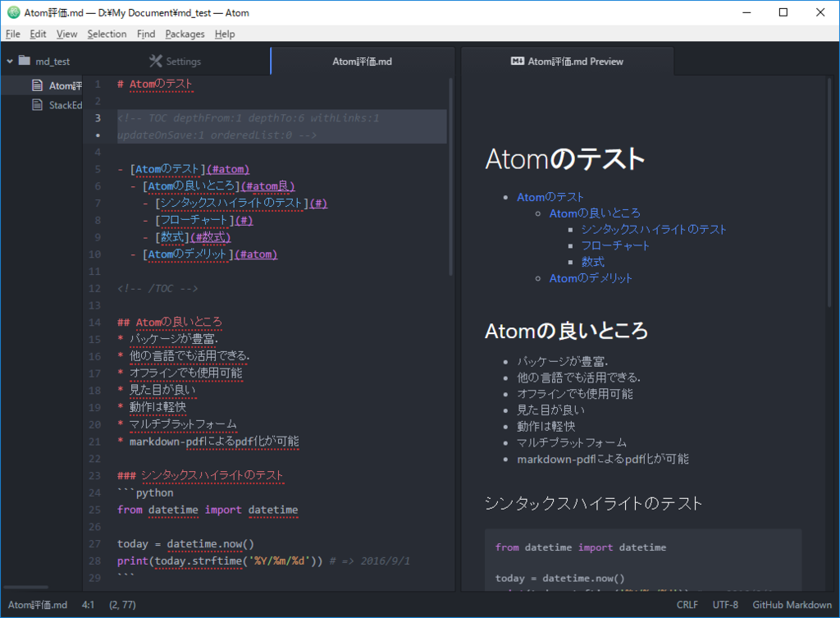
Task: Click line number 14 in gutter
Action: 95,323
